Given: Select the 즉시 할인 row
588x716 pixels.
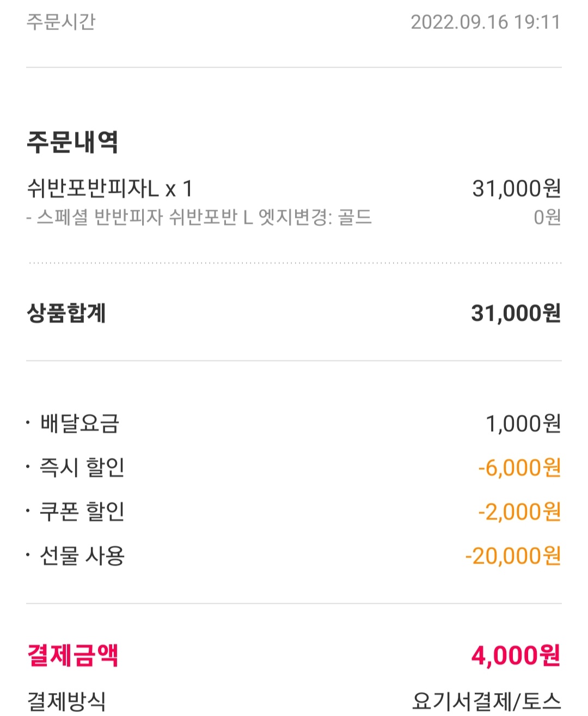Looking at the screenshot, I should point(294,468).
